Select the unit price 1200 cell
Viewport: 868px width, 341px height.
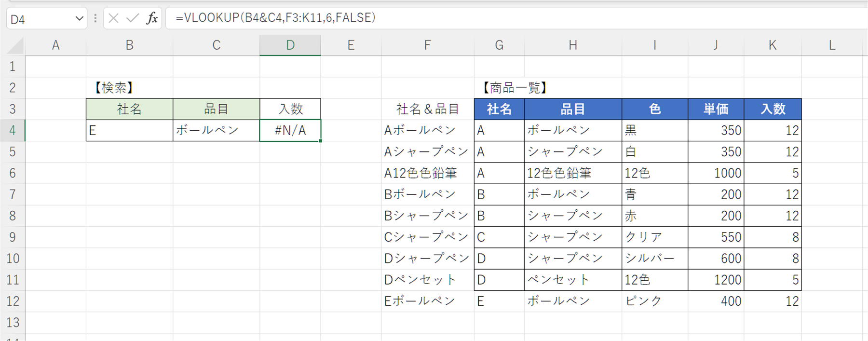point(716,279)
